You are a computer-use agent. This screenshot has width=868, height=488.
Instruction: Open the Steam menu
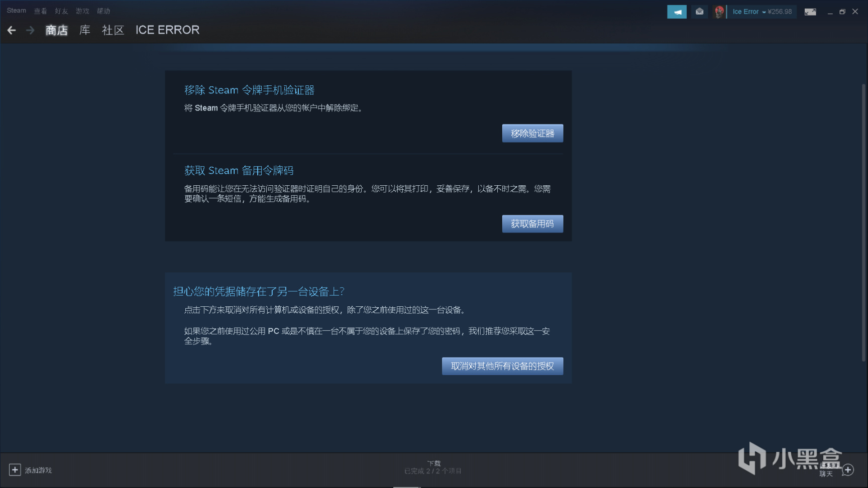coord(16,10)
